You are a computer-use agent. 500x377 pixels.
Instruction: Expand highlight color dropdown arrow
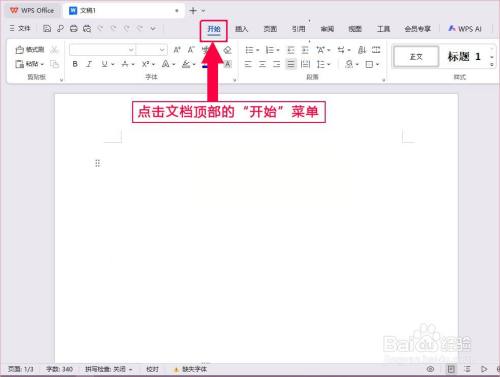194,64
